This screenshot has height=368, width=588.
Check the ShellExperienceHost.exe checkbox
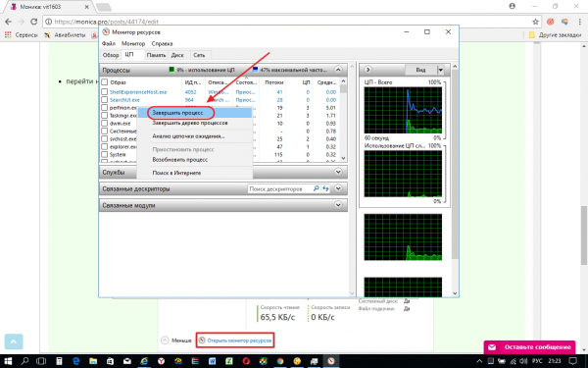click(105, 92)
